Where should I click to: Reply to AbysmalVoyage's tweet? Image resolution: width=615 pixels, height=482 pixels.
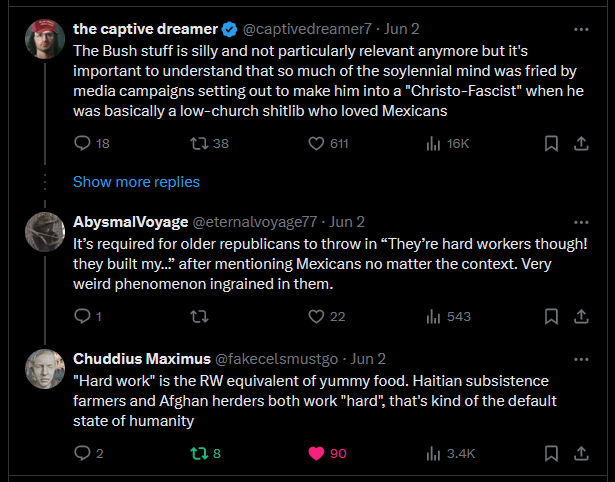click(x=83, y=317)
